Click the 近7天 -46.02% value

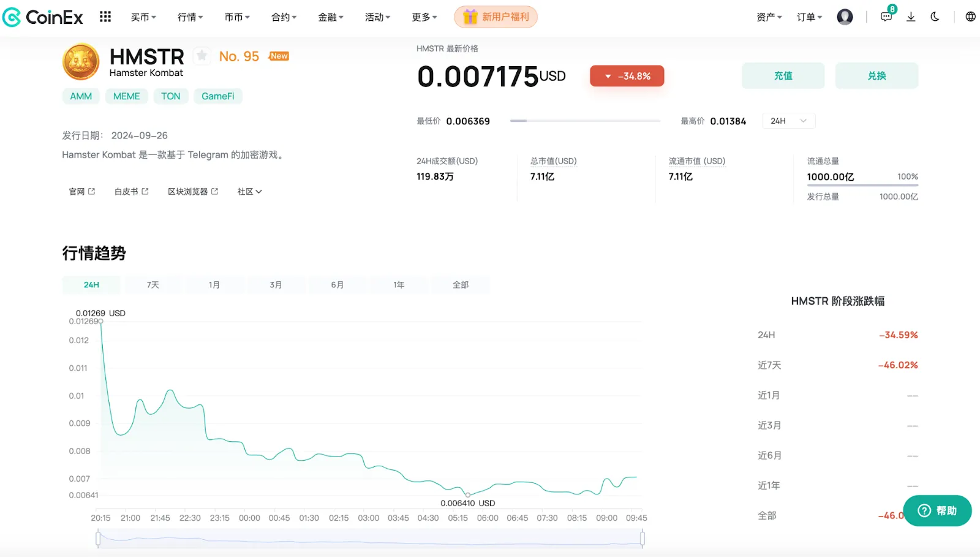[898, 365]
